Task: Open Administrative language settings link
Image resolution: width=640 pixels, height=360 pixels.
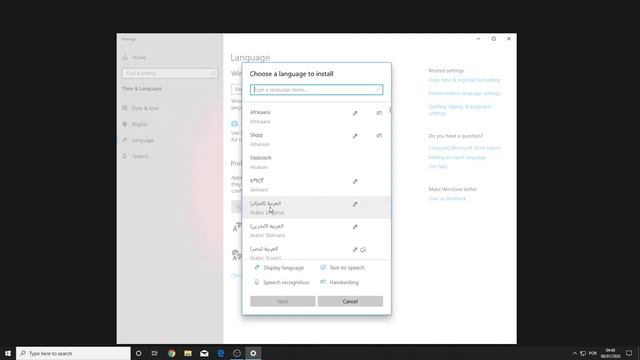Action: (464, 93)
